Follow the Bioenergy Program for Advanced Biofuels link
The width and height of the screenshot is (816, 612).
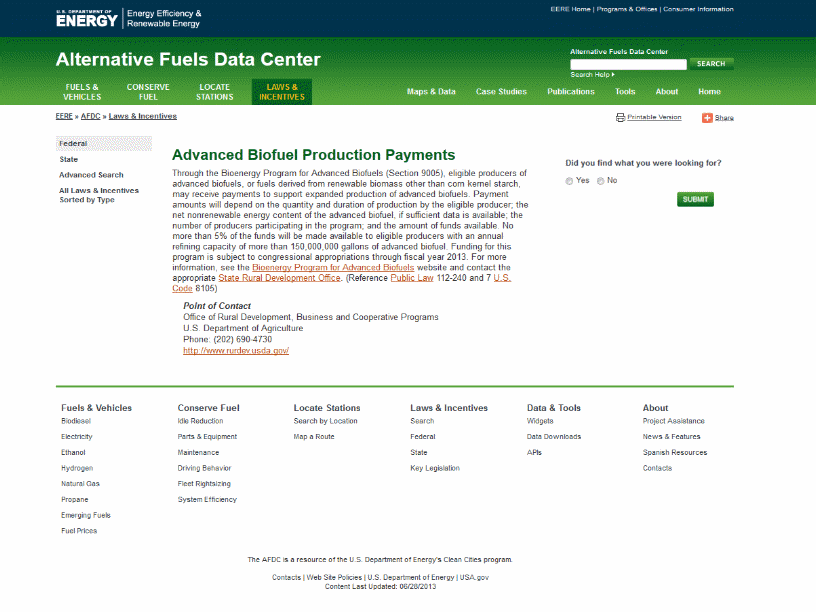point(333,267)
